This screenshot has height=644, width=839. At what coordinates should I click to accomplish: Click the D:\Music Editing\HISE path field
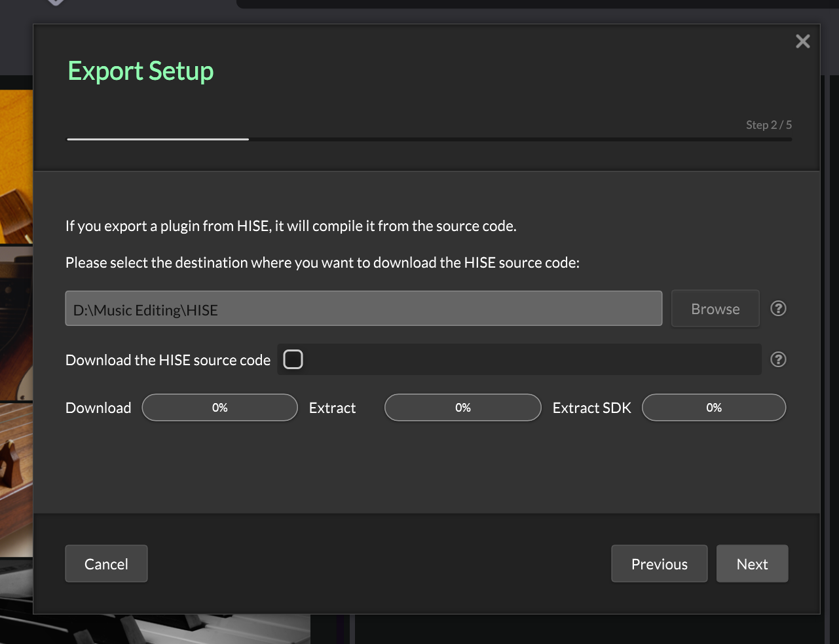[364, 309]
